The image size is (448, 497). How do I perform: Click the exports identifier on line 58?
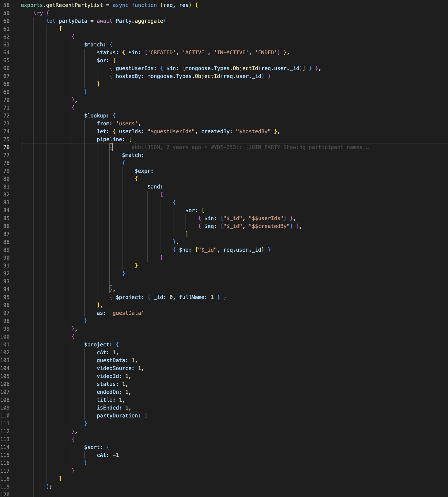coord(32,5)
